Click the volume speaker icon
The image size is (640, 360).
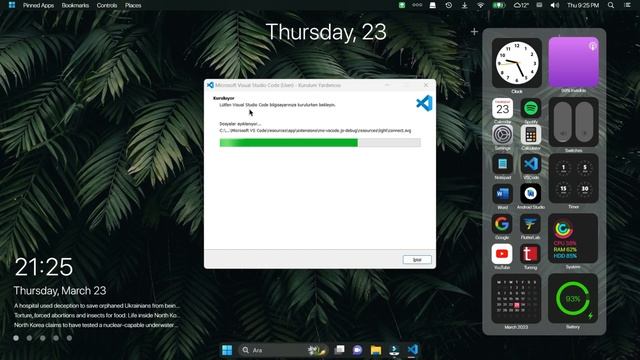tap(555, 5)
